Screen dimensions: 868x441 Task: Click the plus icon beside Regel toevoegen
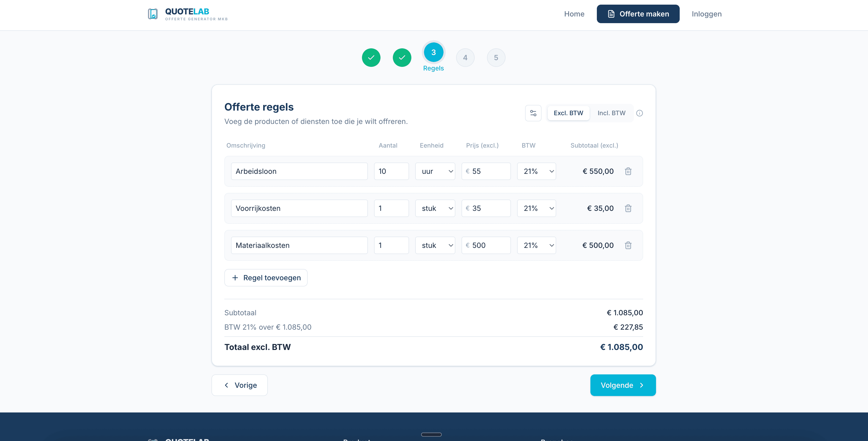point(235,278)
